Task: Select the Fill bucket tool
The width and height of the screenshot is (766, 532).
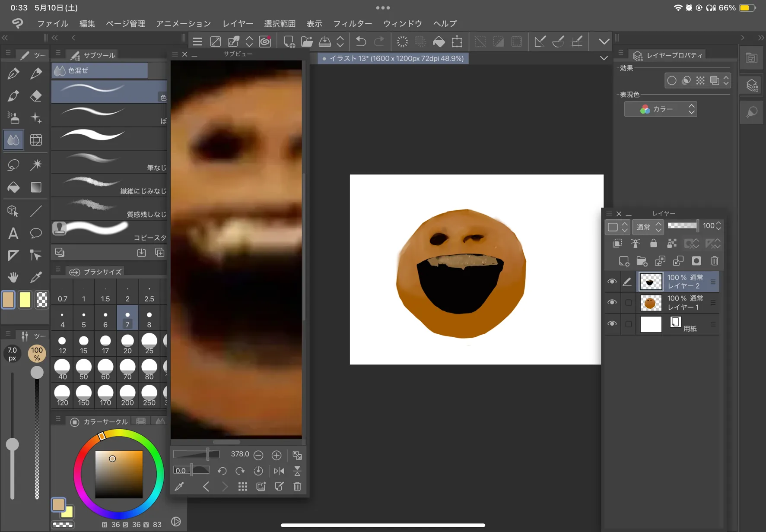Action: [13, 187]
